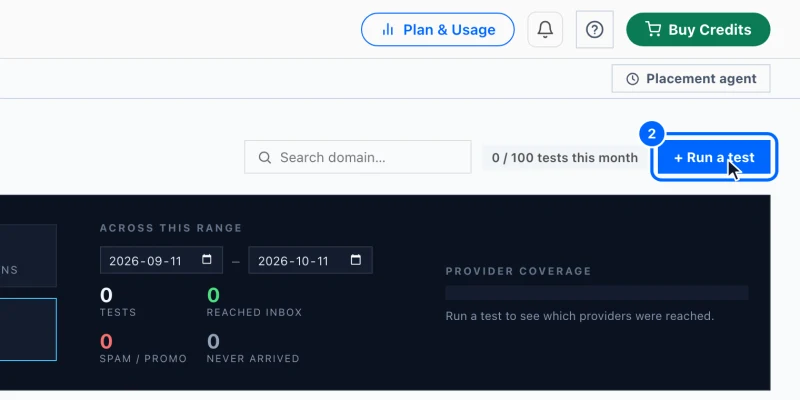800x400 pixels.
Task: Open calendar picker for end date 2026-10-11
Action: click(356, 260)
